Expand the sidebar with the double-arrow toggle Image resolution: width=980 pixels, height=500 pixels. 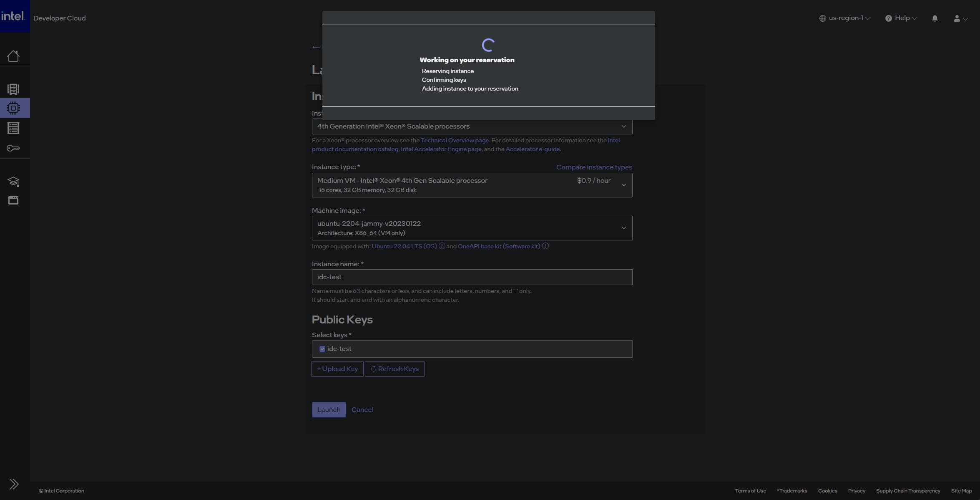coord(14,484)
